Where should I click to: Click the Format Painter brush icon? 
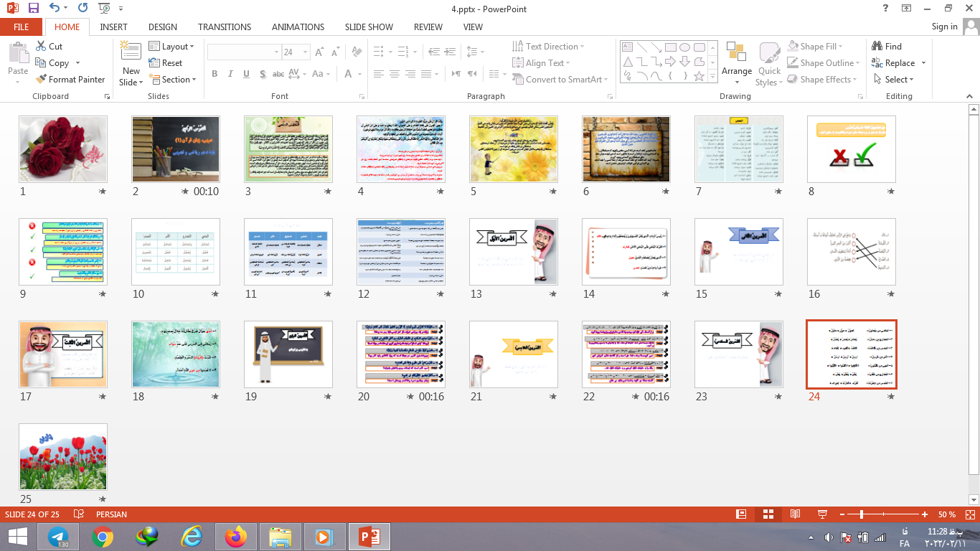42,80
